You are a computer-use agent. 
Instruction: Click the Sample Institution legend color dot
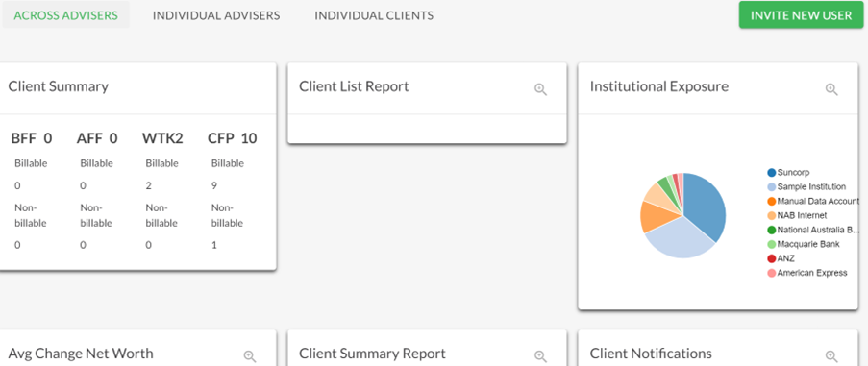coord(771,187)
